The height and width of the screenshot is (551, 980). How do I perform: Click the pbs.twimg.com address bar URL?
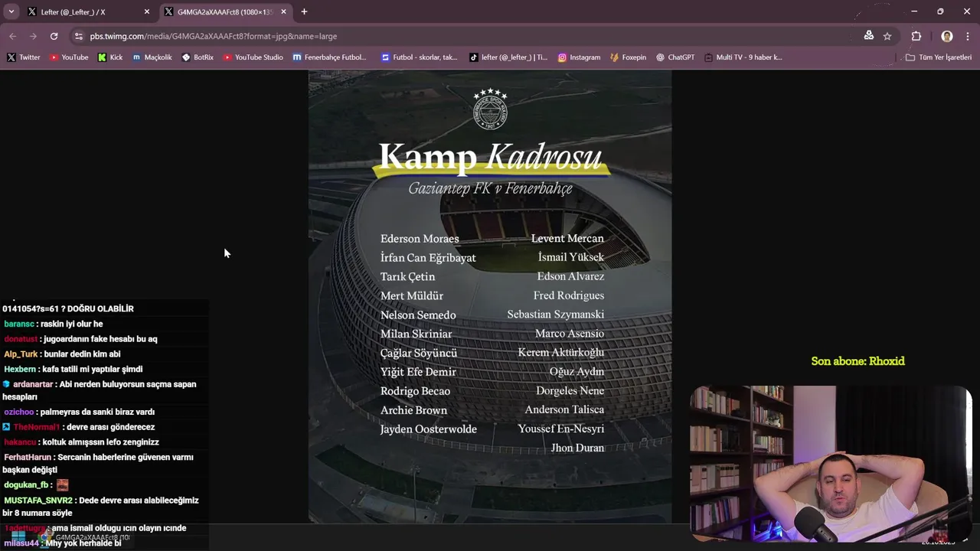click(213, 36)
